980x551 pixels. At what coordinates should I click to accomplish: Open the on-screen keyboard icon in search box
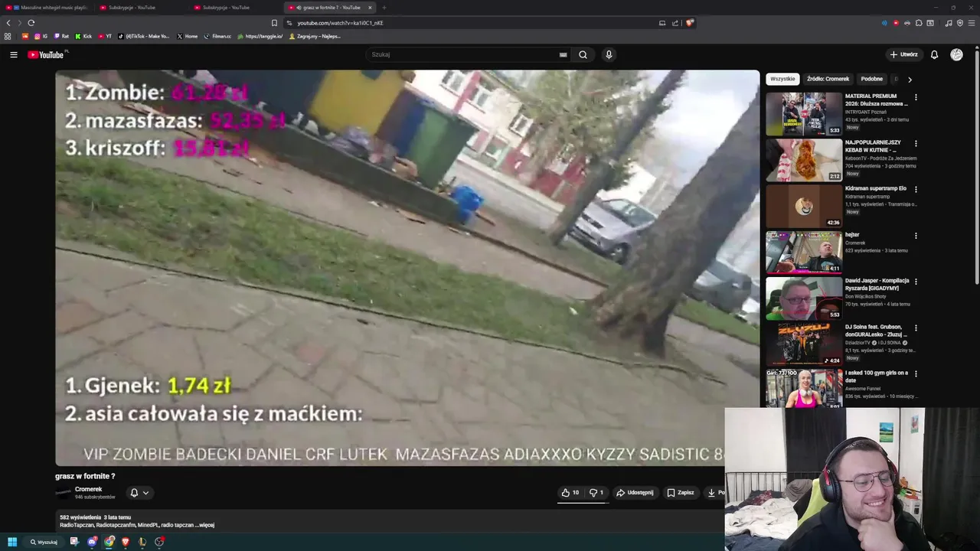(563, 54)
